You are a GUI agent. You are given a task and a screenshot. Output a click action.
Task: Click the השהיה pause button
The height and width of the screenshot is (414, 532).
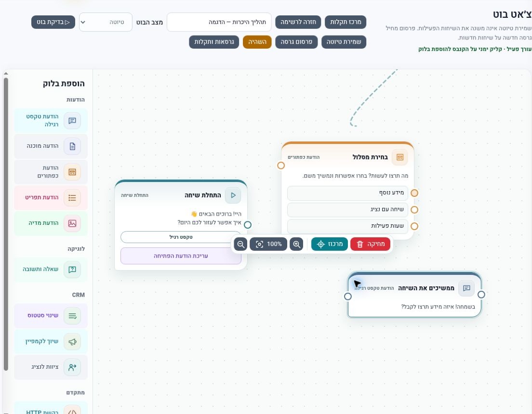pyautogui.click(x=257, y=42)
